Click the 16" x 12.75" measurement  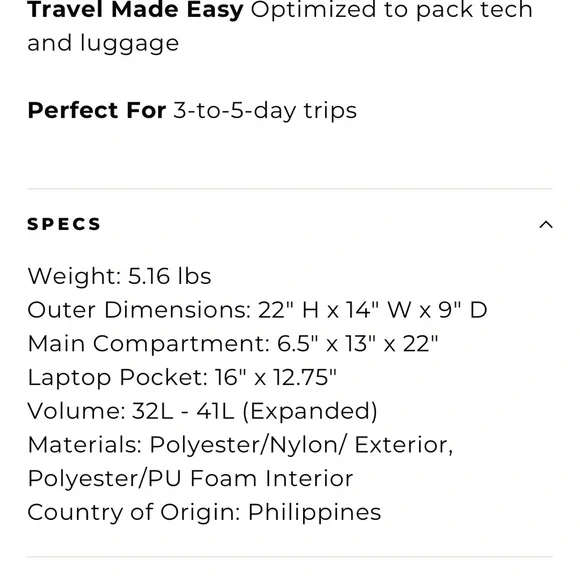(276, 377)
